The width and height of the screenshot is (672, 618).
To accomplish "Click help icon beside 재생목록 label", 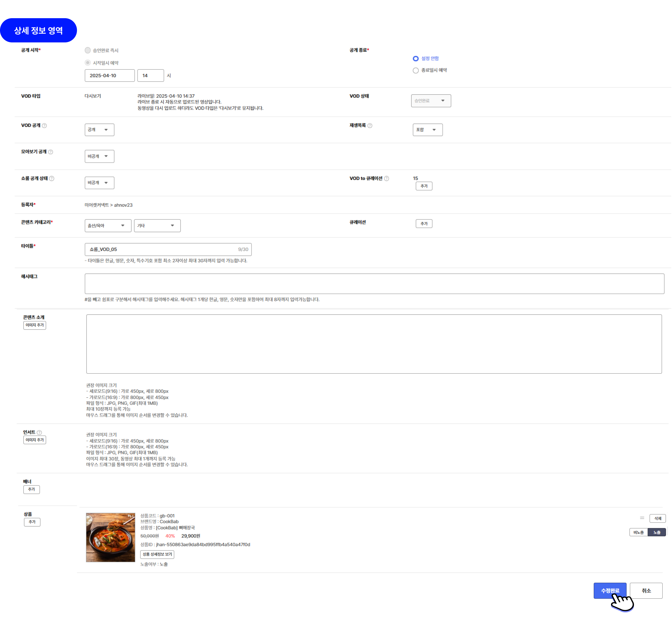I will tap(370, 126).
